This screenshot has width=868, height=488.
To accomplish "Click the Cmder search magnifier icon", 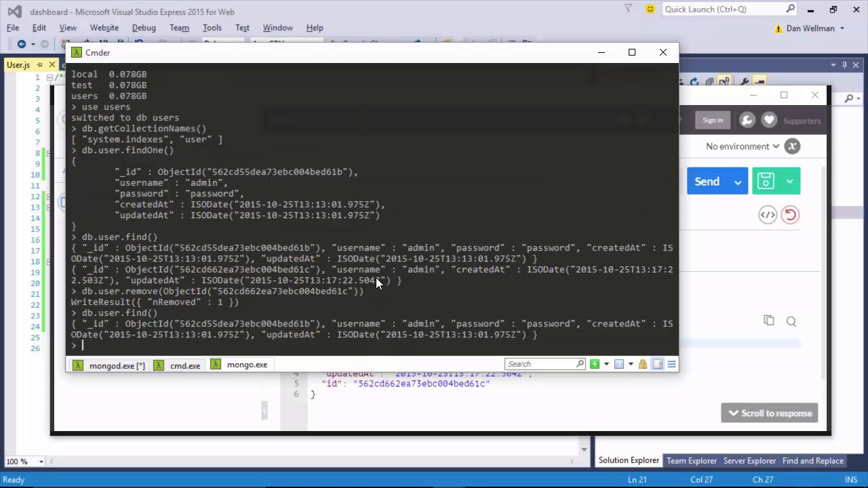I will click(580, 364).
